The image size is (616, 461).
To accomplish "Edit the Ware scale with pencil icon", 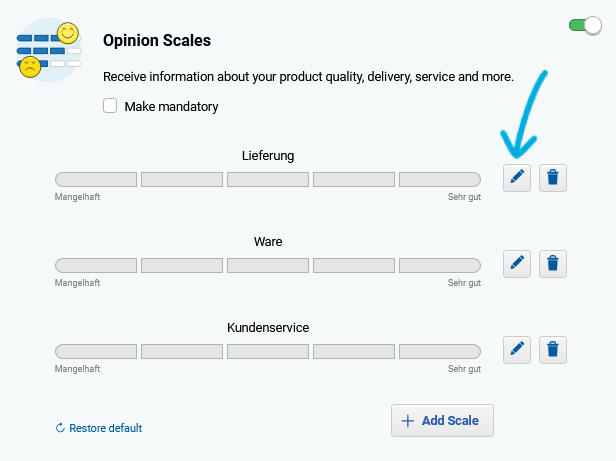I will coord(517,264).
